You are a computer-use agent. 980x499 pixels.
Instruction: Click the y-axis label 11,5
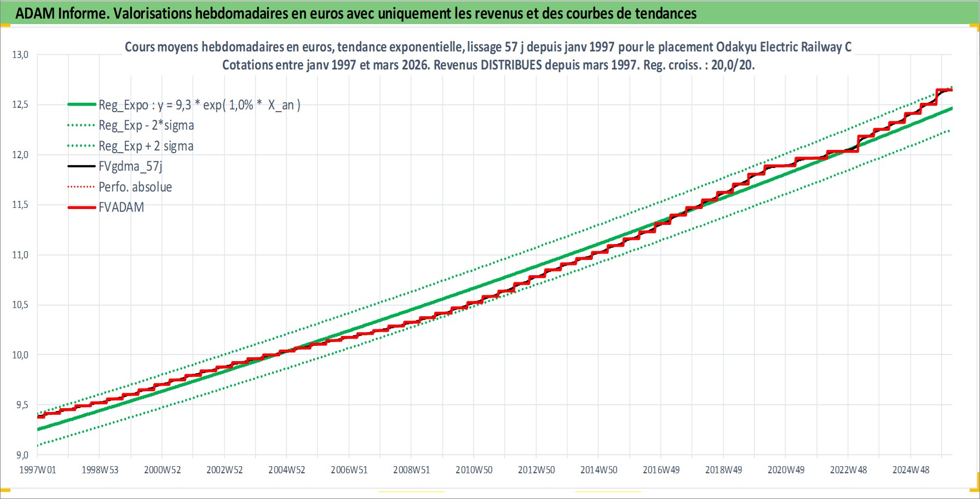[20, 205]
